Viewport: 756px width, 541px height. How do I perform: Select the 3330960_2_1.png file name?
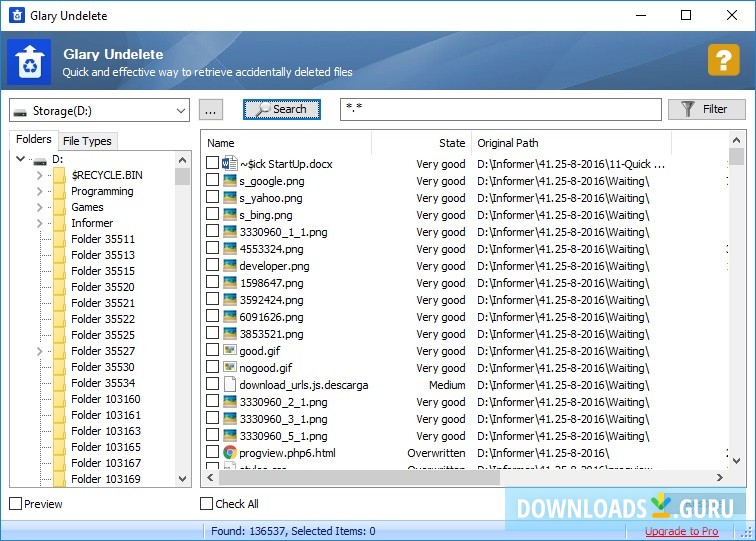coord(284,402)
